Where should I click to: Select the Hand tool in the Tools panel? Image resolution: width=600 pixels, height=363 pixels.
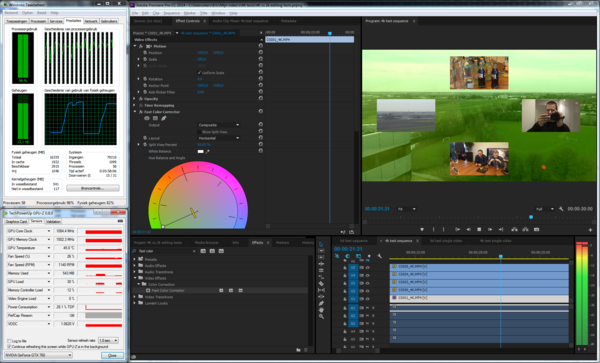(321, 310)
